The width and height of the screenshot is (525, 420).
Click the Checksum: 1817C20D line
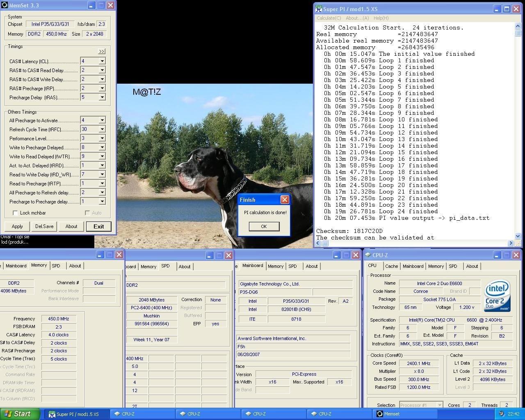pyautogui.click(x=349, y=231)
